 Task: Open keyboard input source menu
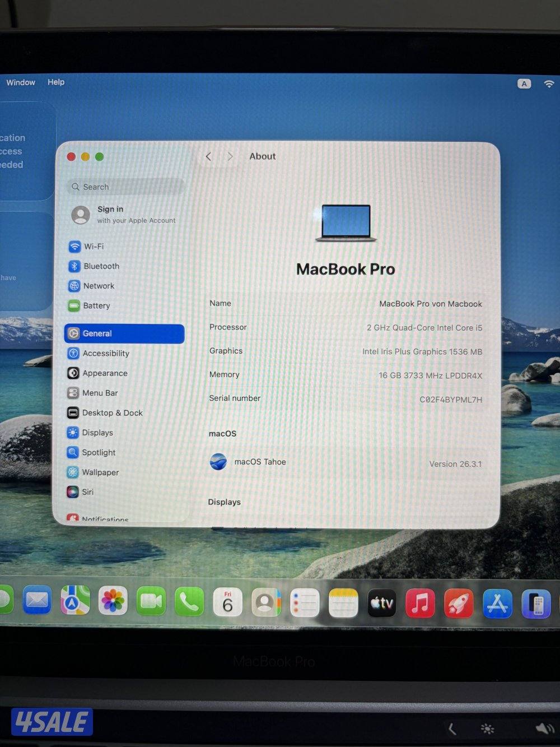click(x=524, y=84)
